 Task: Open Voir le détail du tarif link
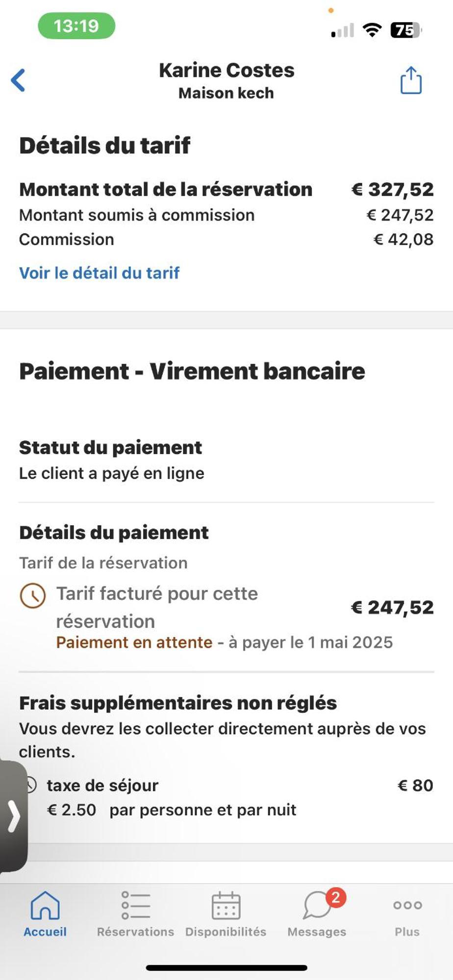(99, 273)
